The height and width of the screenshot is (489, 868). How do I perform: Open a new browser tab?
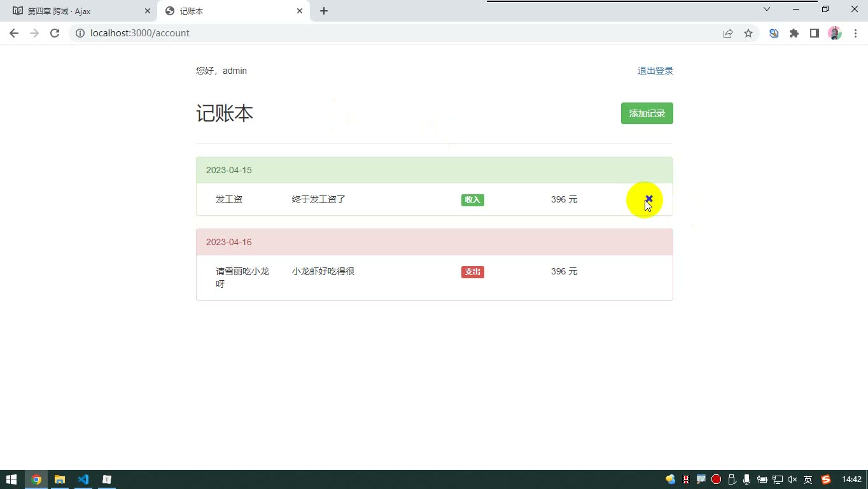pyautogui.click(x=324, y=11)
